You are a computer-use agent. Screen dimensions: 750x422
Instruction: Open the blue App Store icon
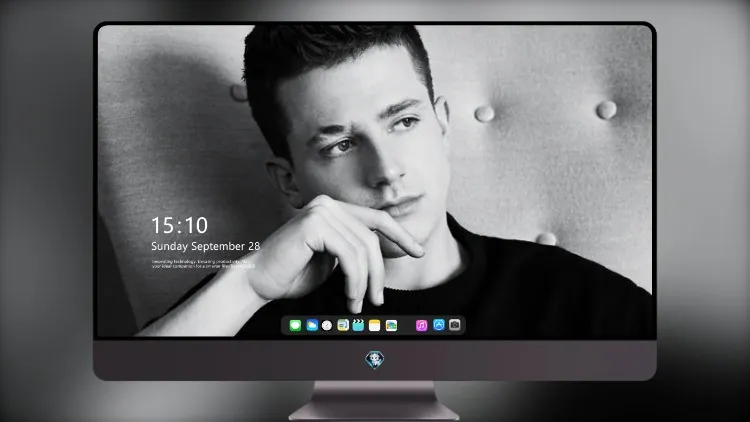click(x=439, y=325)
